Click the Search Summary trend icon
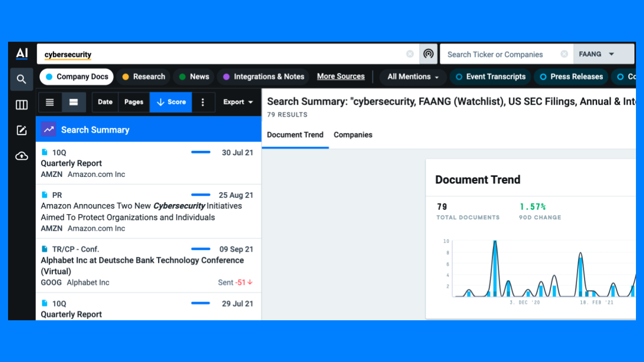 (49, 130)
